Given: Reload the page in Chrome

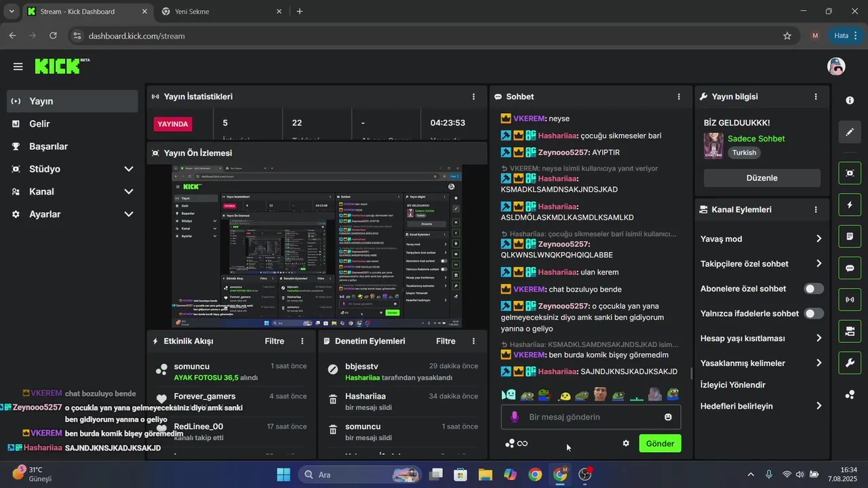Looking at the screenshot, I should pos(54,36).
